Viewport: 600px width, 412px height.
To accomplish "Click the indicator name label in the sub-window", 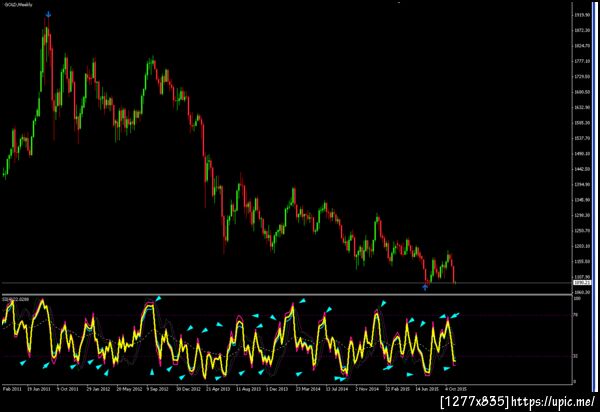I will pyautogui.click(x=16, y=299).
